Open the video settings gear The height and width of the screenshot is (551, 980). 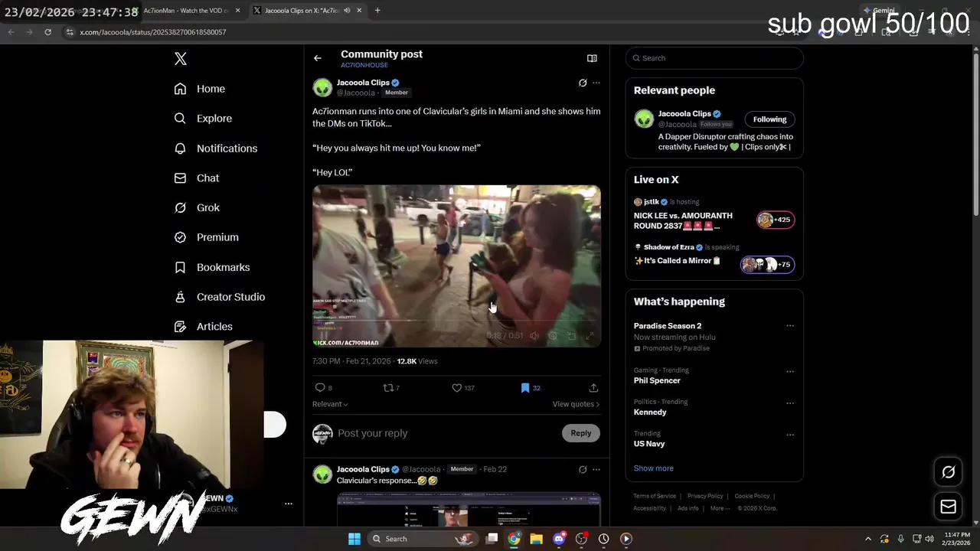pyautogui.click(x=553, y=335)
